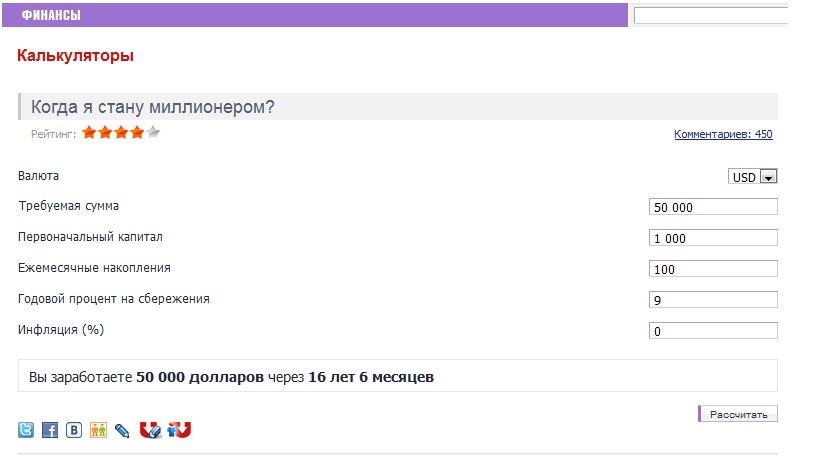Open the USD currency dropdown

[753, 176]
